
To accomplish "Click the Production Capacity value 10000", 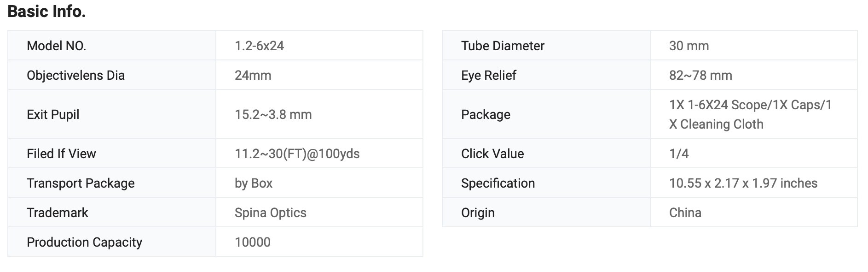I will point(252,242).
